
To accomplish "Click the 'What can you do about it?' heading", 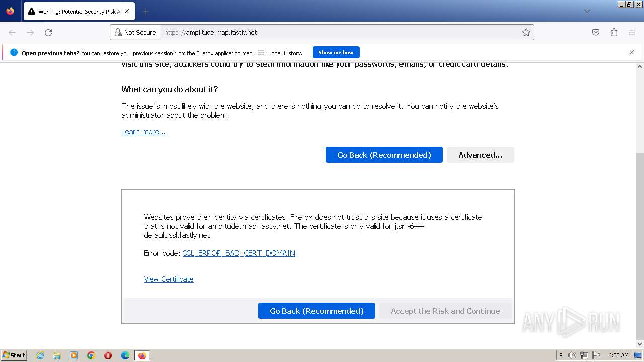I will (x=170, y=89).
